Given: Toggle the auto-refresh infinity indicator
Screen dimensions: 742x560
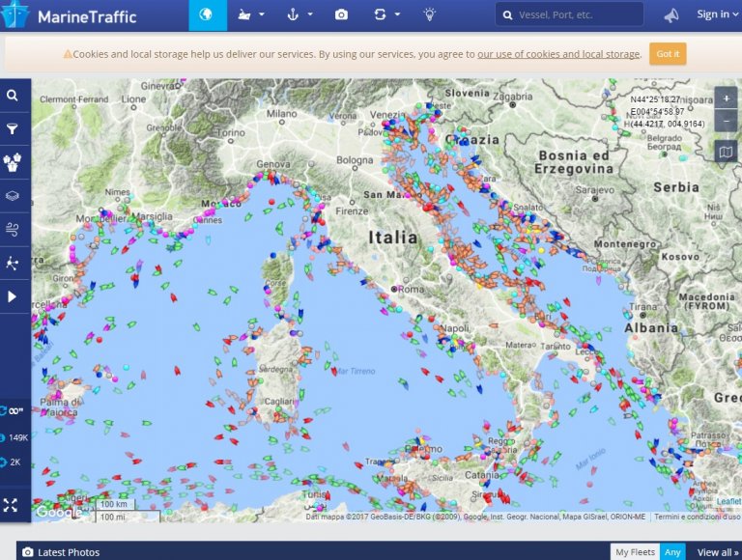Looking at the screenshot, I should pos(14,411).
